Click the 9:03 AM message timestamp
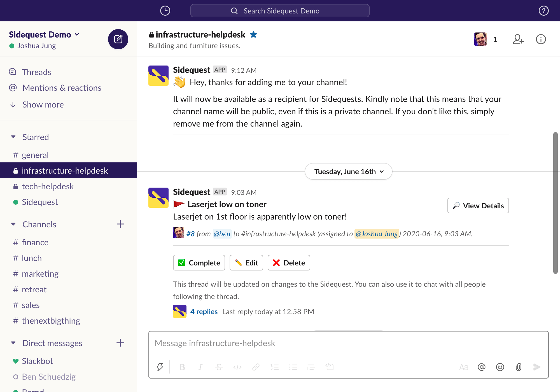This screenshot has width=560, height=392. click(x=244, y=192)
